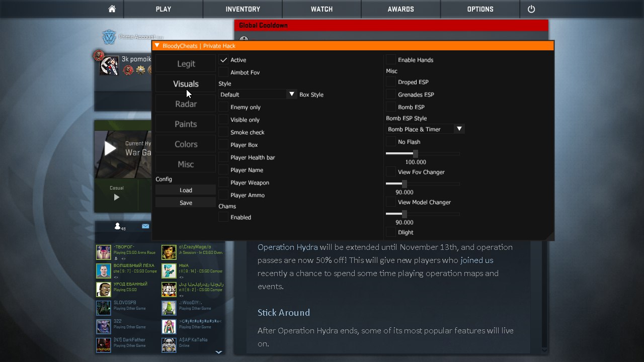
Task: Open the 3k pomoik profile avatar
Action: 109,65
